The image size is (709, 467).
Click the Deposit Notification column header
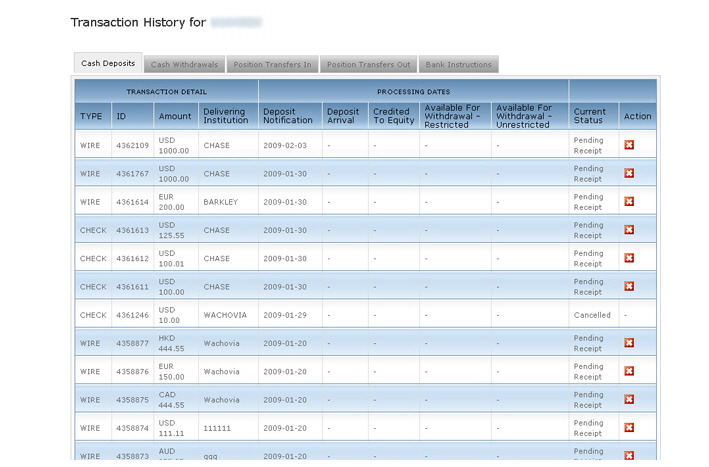coord(288,116)
